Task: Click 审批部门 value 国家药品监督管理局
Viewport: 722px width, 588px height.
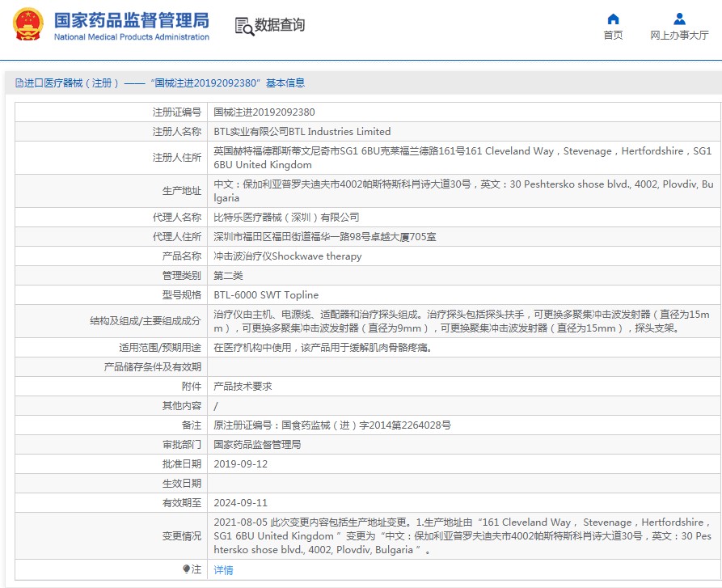Action: point(257,444)
